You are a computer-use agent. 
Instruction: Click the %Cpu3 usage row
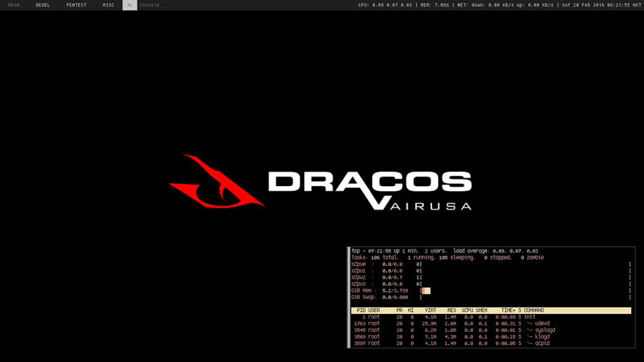point(491,284)
